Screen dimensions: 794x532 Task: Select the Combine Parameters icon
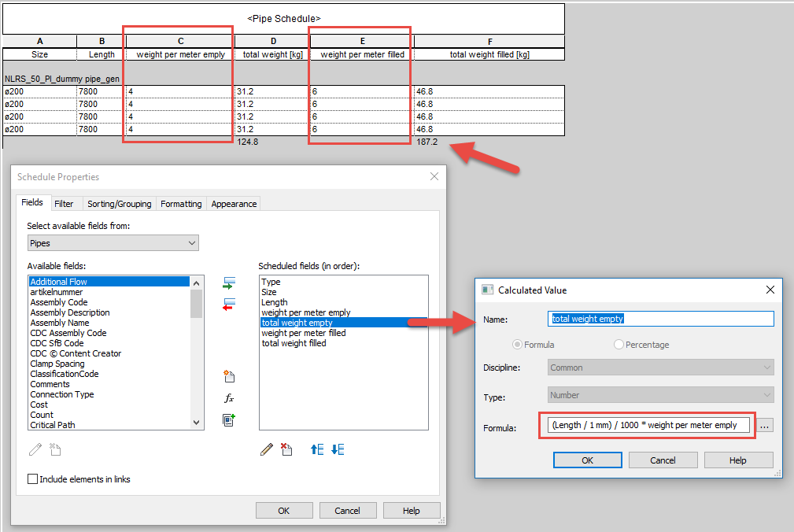(229, 419)
